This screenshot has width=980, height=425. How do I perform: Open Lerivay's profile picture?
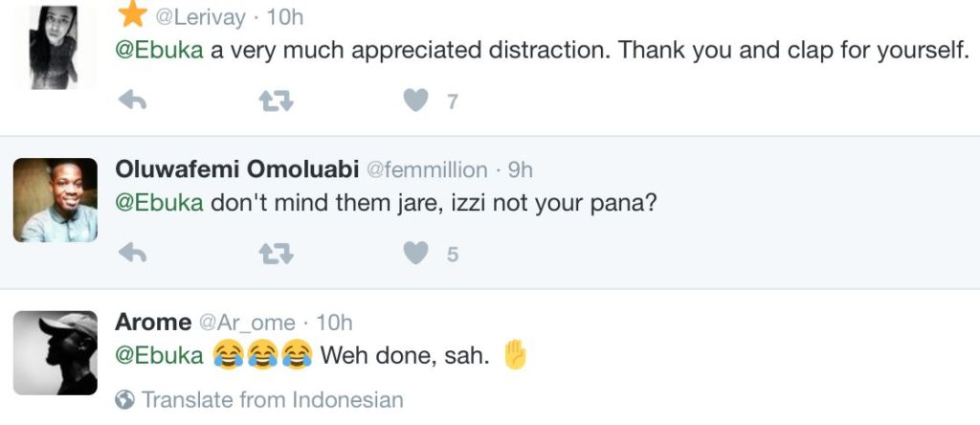pos(55,45)
